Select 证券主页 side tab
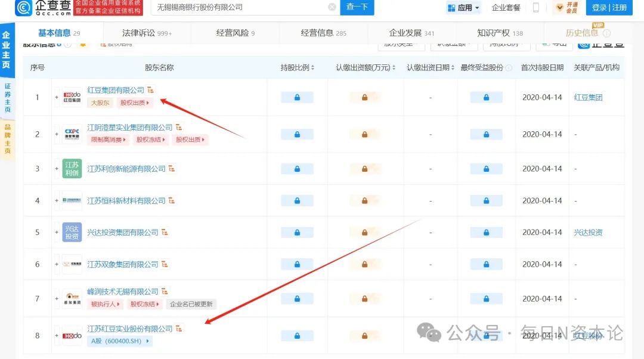 (7, 98)
